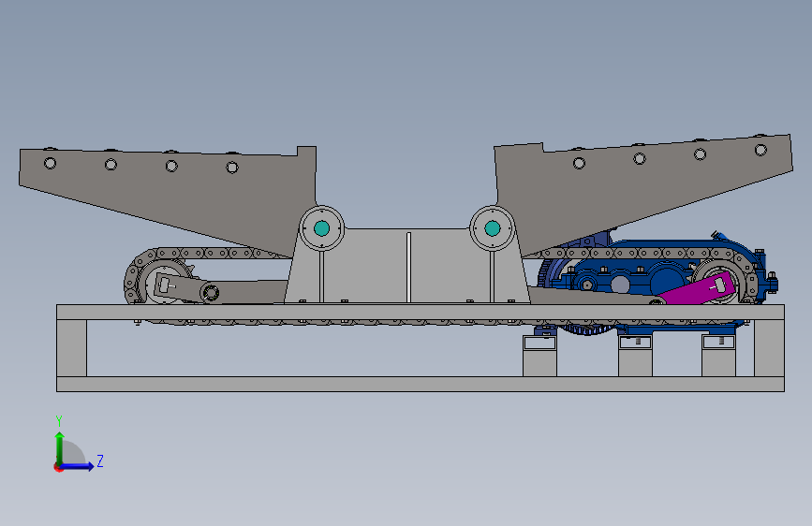Select the left teal pivot shaft
The height and width of the screenshot is (526, 812).
(x=321, y=228)
